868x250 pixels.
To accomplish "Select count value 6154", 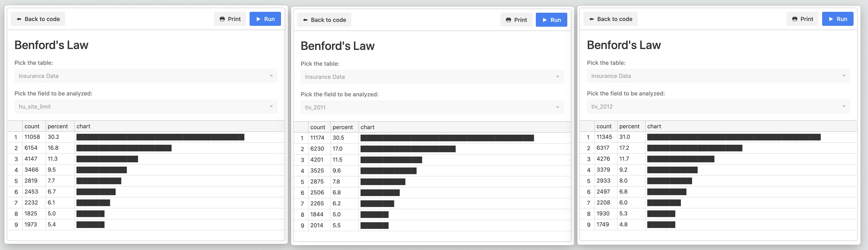I will pyautogui.click(x=31, y=148).
